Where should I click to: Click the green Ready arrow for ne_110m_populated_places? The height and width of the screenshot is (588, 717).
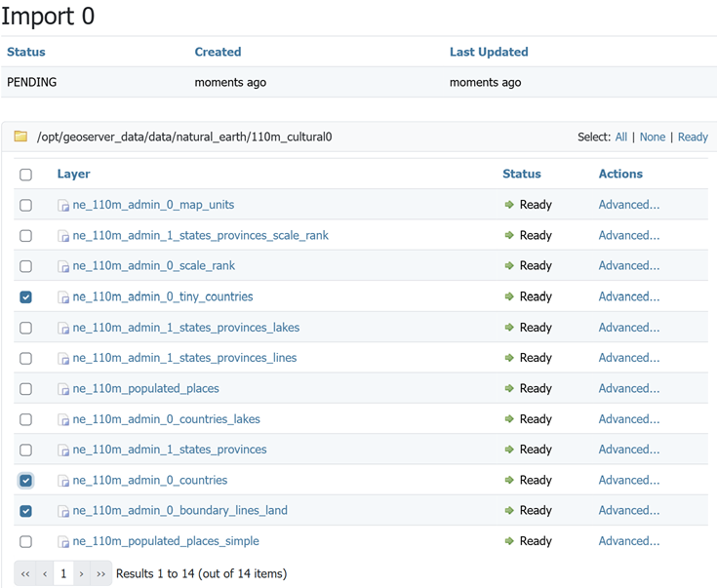509,388
